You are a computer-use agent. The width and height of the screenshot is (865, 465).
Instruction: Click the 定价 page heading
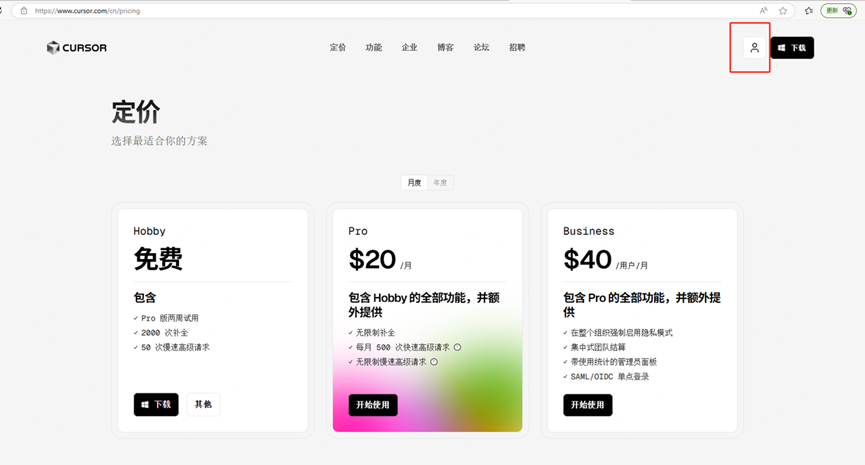pyautogui.click(x=136, y=112)
